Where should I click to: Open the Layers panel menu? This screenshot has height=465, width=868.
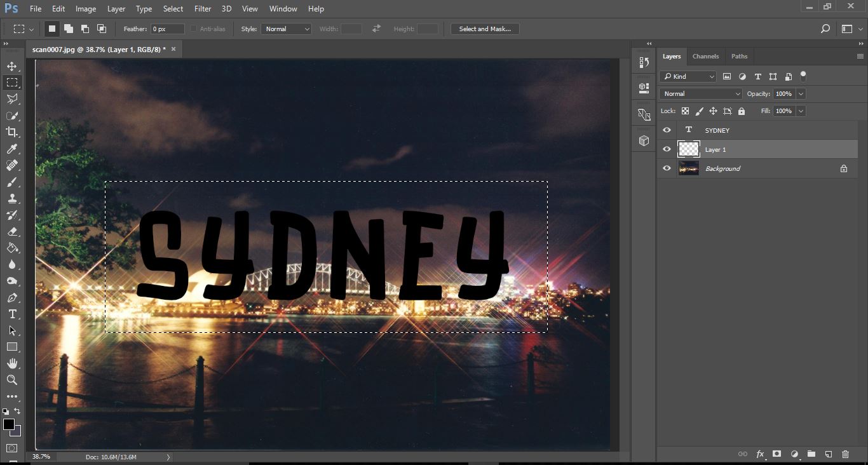[x=860, y=56]
